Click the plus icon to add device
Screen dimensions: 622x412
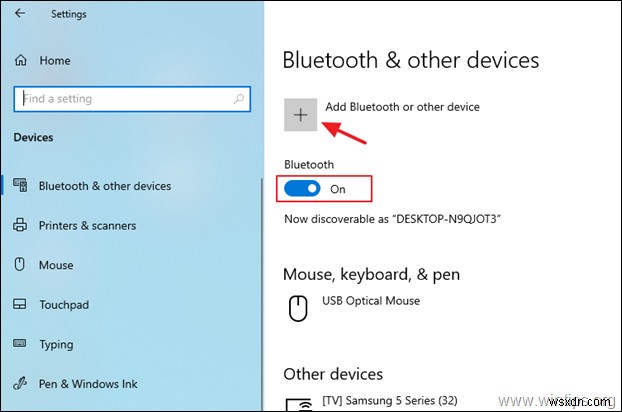[300, 115]
